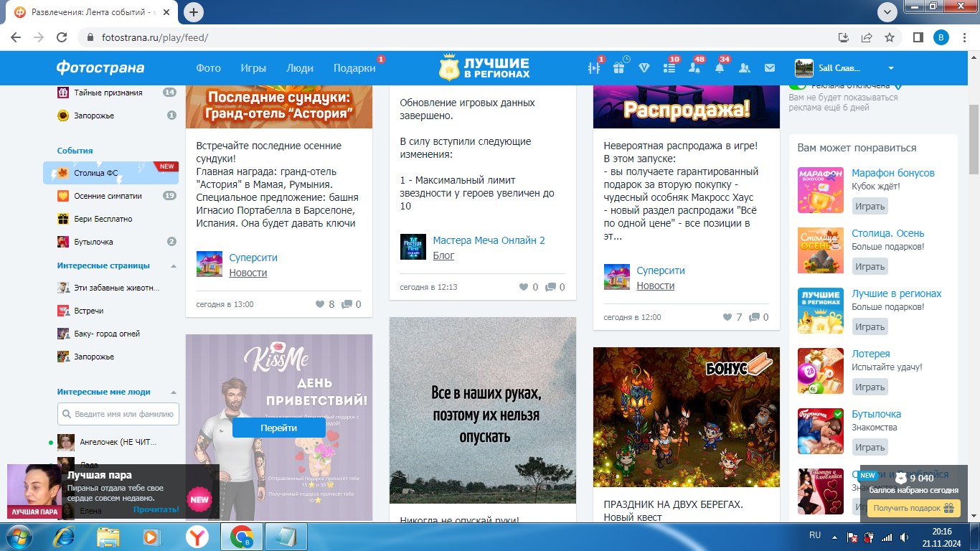The image size is (980, 551).
Task: Open the Подарки menu
Action: 354,68
